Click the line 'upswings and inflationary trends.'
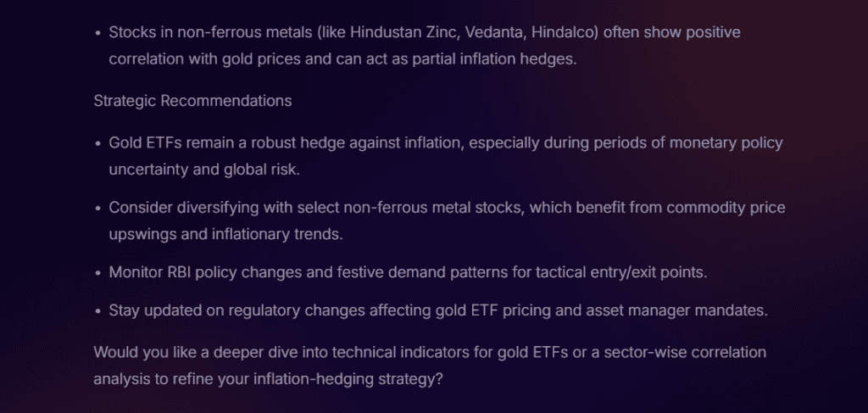Image resolution: width=868 pixels, height=413 pixels. (x=225, y=234)
